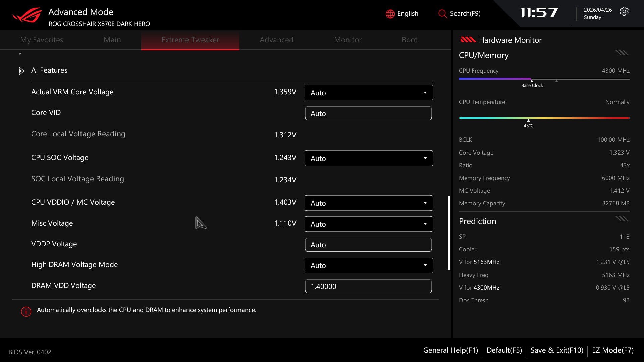This screenshot has width=644, height=362.
Task: Switch to EZ Mode(F7)
Action: point(612,350)
